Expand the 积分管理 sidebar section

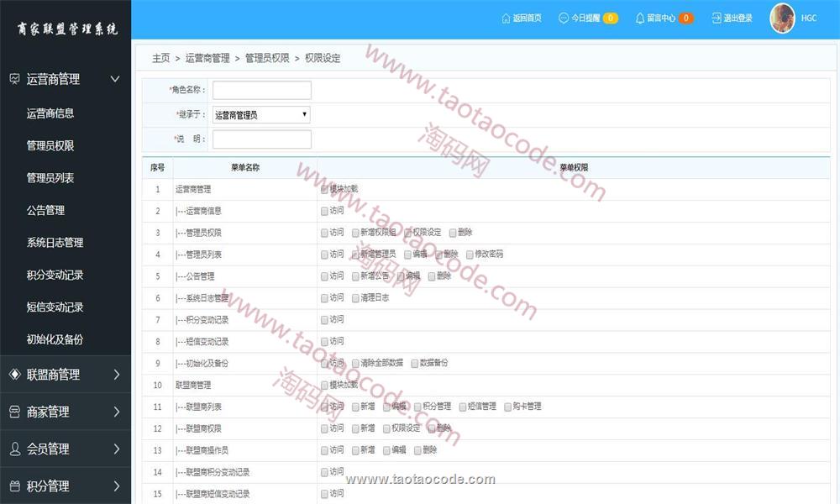pos(116,486)
